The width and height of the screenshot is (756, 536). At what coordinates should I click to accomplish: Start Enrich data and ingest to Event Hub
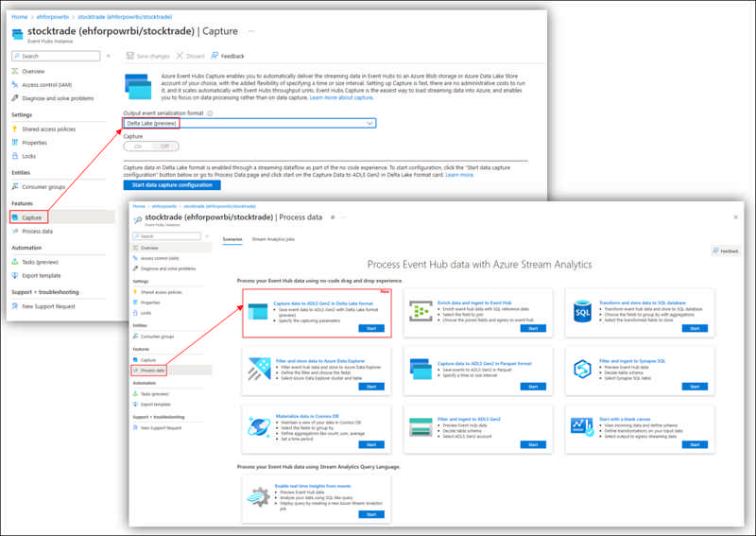click(x=533, y=329)
